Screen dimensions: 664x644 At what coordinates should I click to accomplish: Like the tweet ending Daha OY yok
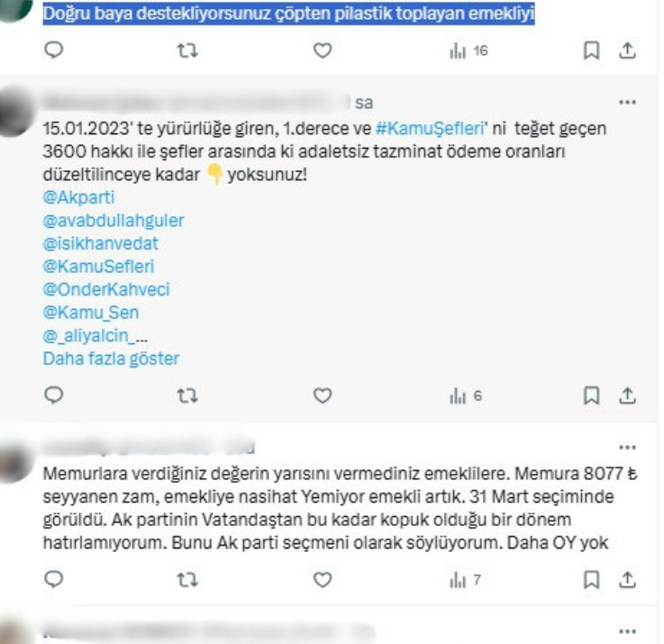coord(323,580)
